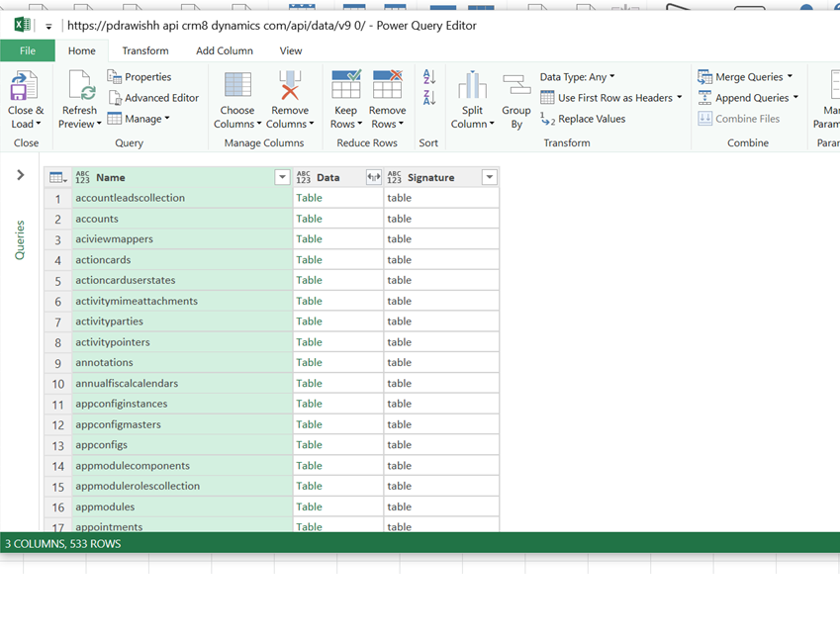Image resolution: width=840 pixels, height=643 pixels.
Task: Open the Table link for accounts row
Action: pos(309,219)
